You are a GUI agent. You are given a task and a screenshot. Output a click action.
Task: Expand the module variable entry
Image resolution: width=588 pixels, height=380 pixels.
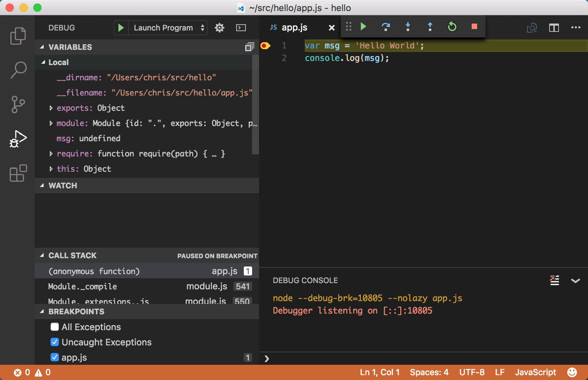click(51, 123)
